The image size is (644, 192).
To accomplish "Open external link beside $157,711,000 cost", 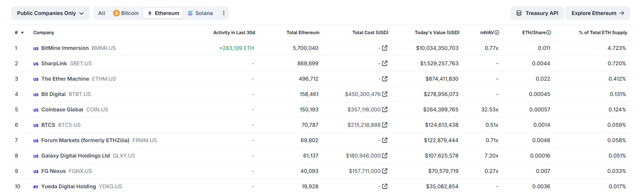I will point(385,171).
